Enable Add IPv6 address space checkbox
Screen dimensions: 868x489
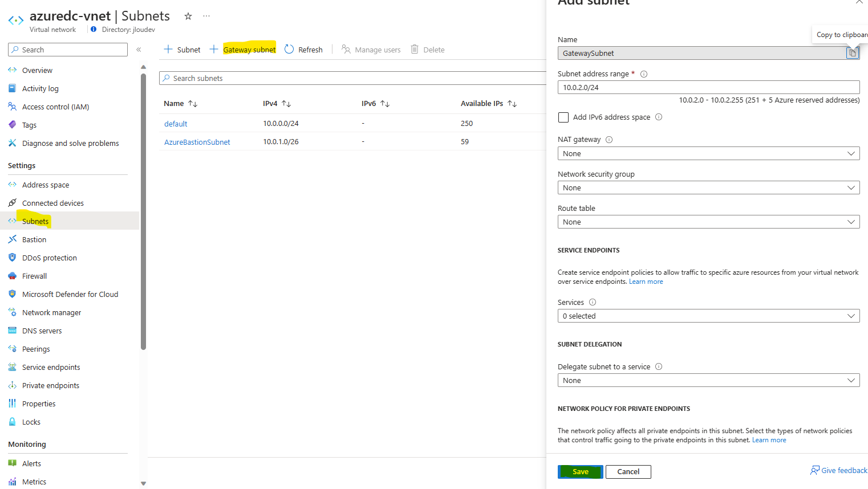(x=563, y=117)
